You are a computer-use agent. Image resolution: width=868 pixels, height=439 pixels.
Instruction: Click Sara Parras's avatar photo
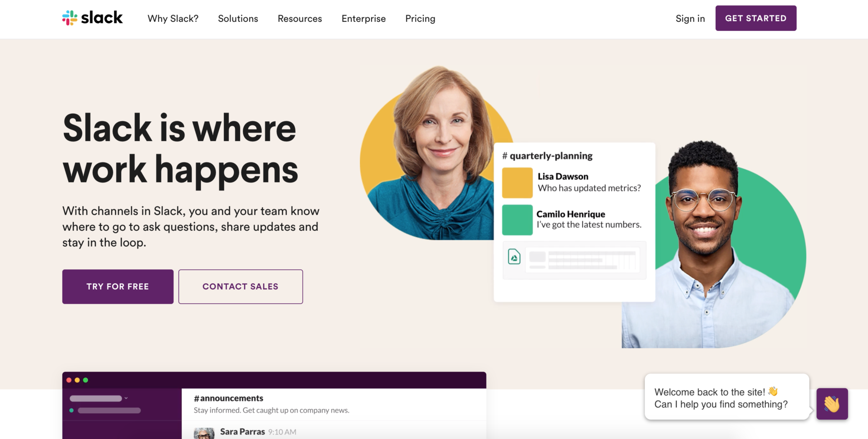[x=204, y=433]
